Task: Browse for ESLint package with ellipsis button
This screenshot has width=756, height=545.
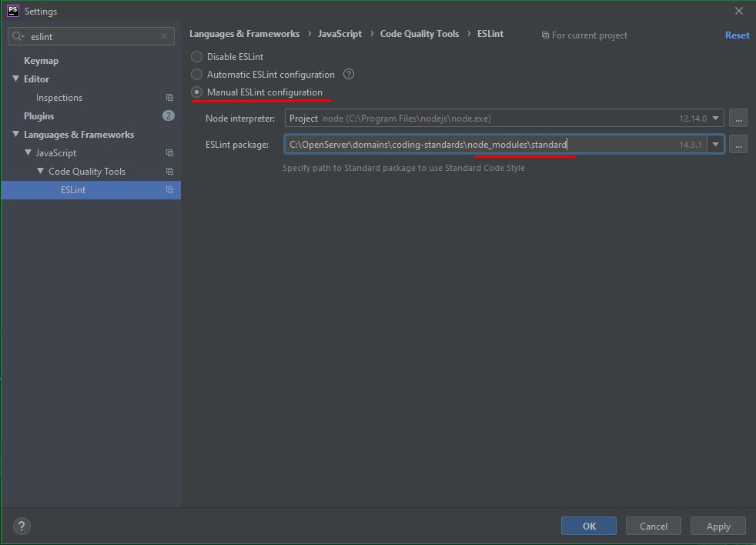Action: click(x=738, y=144)
